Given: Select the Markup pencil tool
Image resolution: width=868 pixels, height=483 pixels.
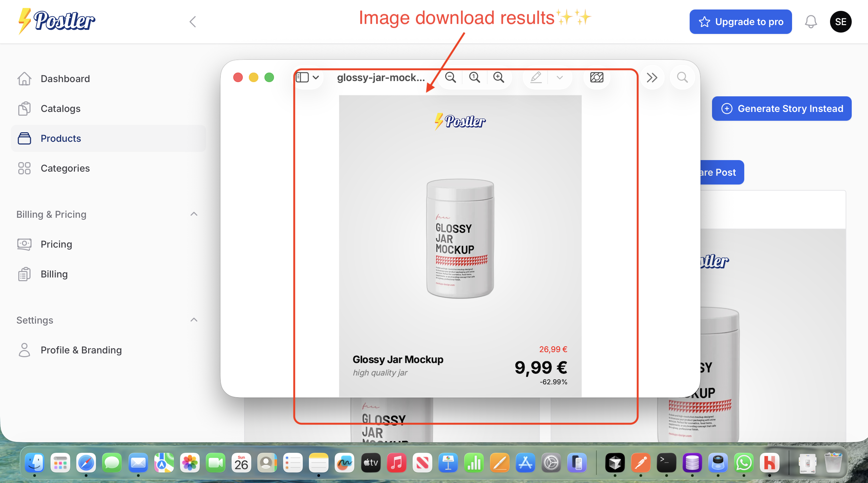Looking at the screenshot, I should [x=536, y=77].
